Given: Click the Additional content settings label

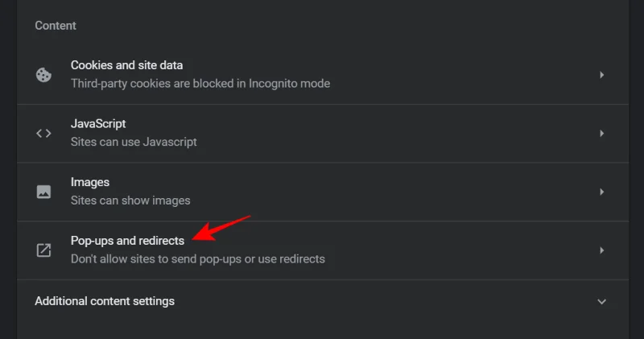Looking at the screenshot, I should (105, 301).
